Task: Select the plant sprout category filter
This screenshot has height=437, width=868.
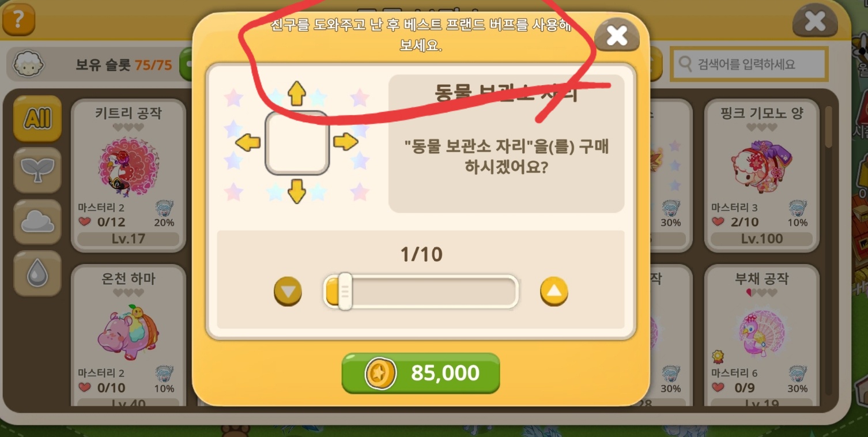Action: 37,169
